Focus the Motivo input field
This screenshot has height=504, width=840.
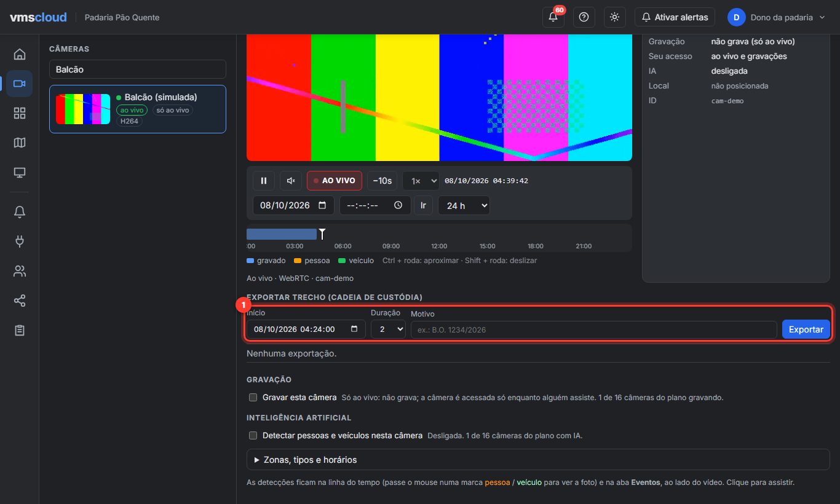click(594, 329)
